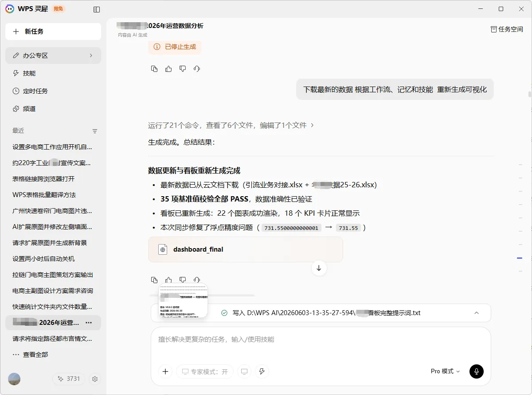Copy the dashboard response with copy icon
532x395 pixels.
154,280
